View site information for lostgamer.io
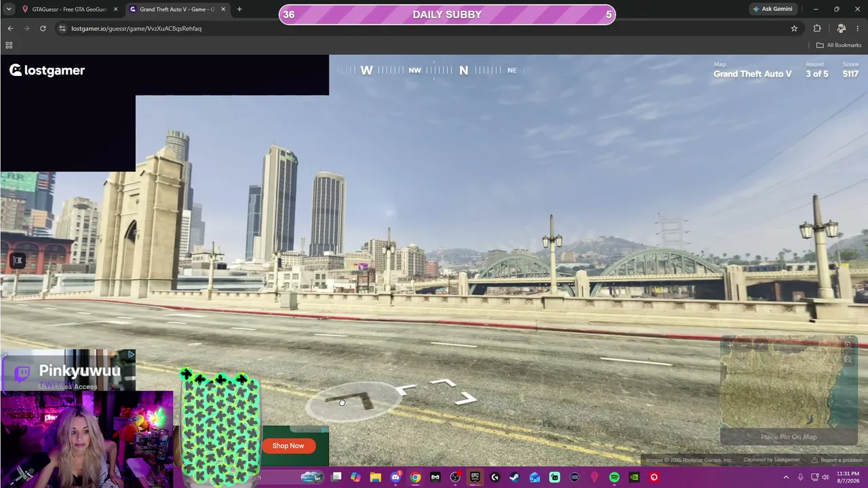868x488 pixels. click(x=62, y=28)
